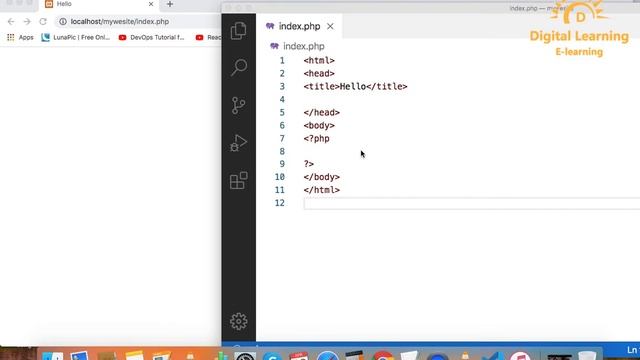Place cursor on the </body> line
The image size is (640, 360).
322,177
